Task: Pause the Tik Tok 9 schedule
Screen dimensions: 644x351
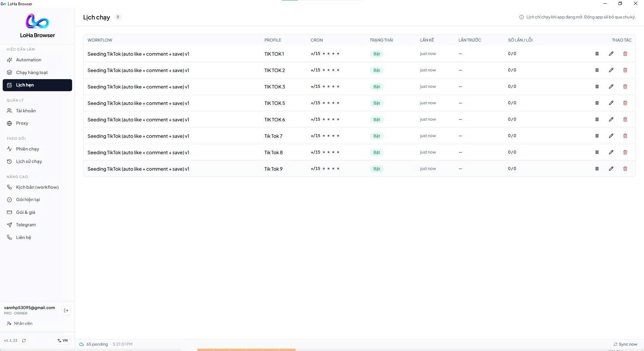Action: (597, 169)
